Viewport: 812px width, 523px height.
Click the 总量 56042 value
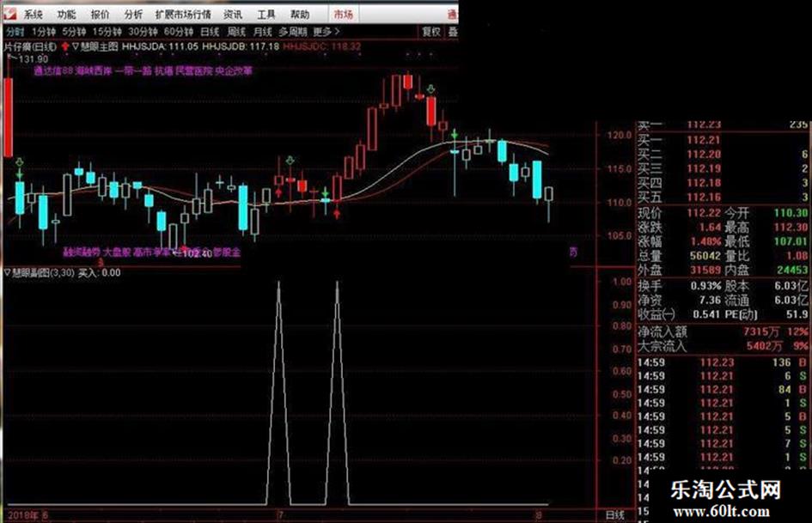point(705,256)
